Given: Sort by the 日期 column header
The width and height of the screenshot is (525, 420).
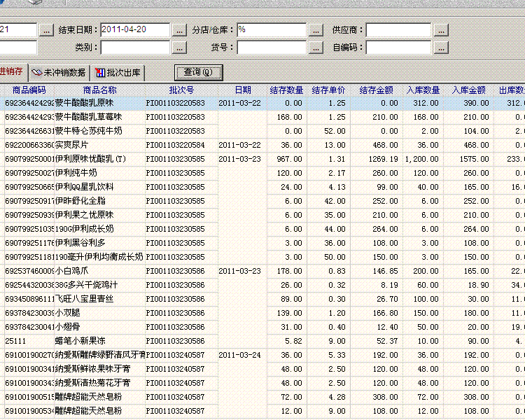Looking at the screenshot, I should 243,90.
